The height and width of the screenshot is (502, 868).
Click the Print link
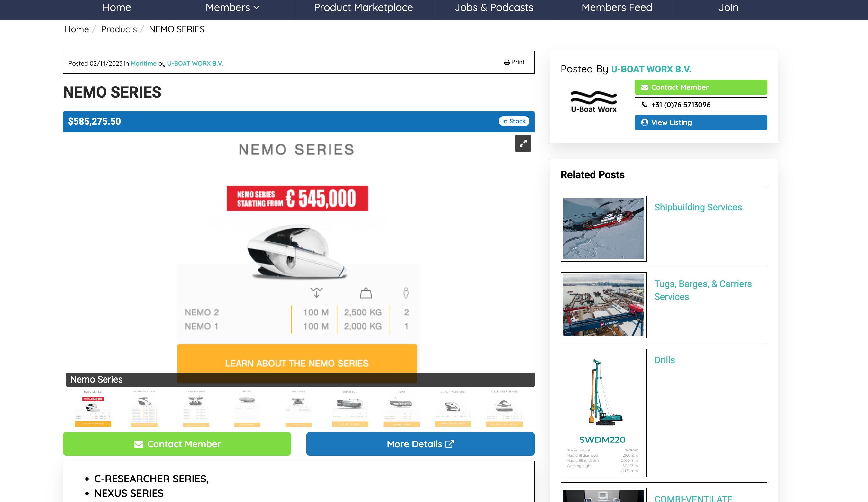click(514, 62)
